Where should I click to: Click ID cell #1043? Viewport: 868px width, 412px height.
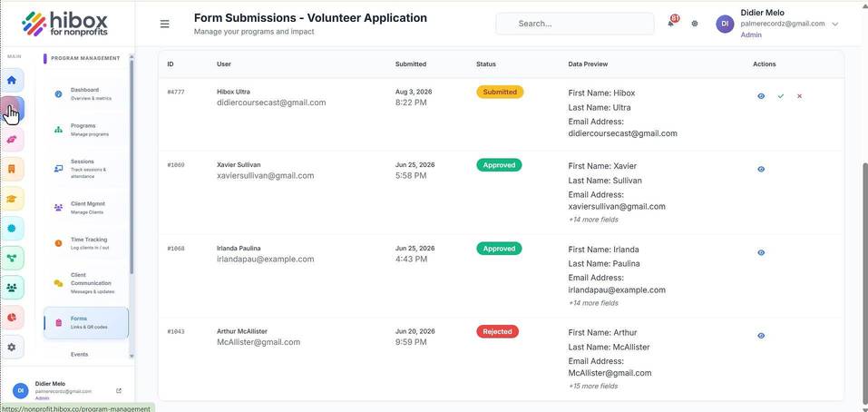[x=176, y=332]
